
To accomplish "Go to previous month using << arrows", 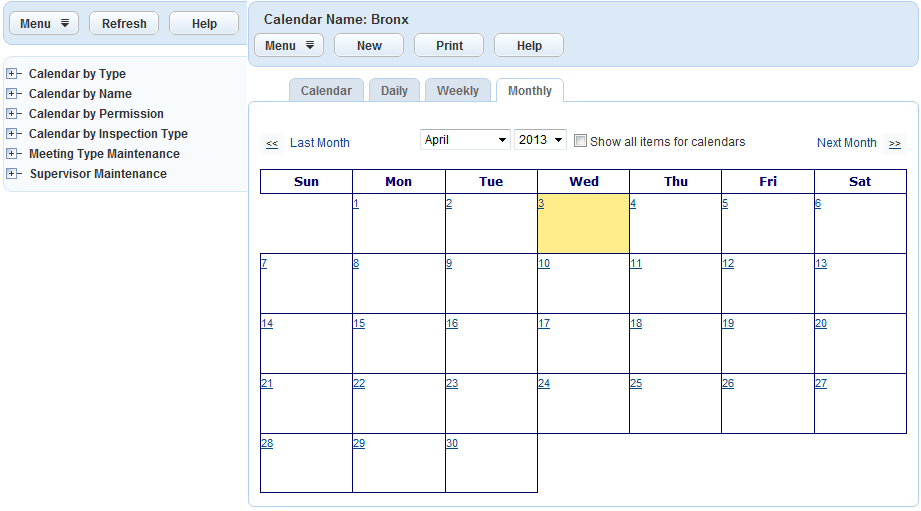I will (272, 143).
